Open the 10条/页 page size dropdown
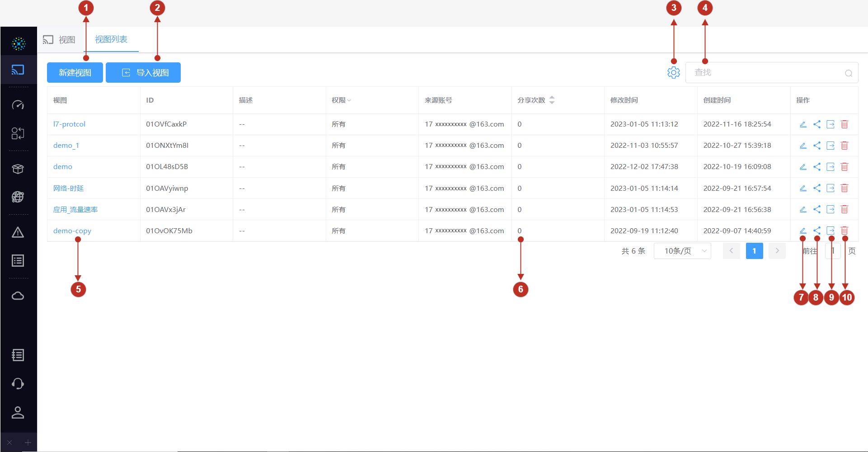Viewport: 868px width, 452px height. click(x=682, y=251)
